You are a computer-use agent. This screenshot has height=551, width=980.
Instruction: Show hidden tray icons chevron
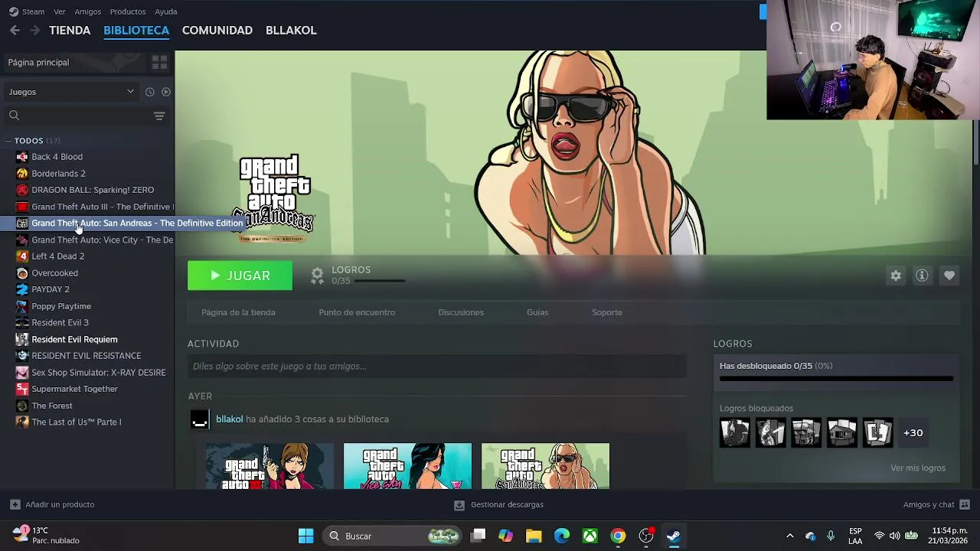point(789,536)
